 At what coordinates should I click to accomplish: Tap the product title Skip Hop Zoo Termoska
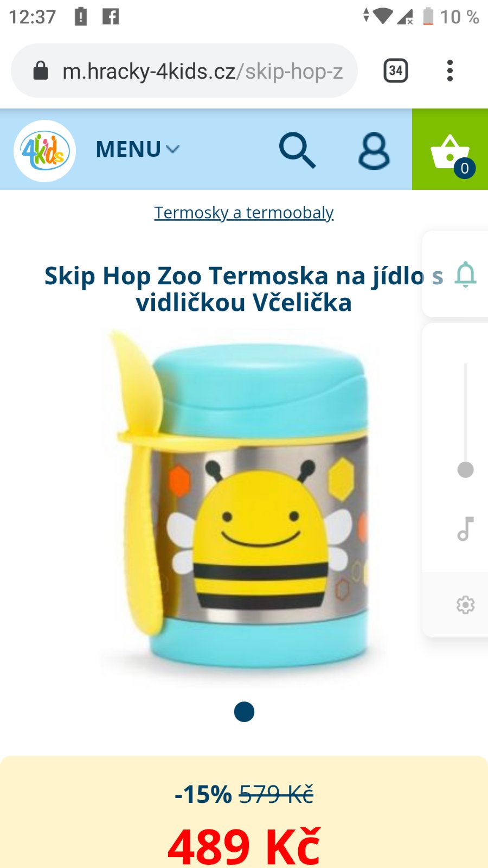244,289
